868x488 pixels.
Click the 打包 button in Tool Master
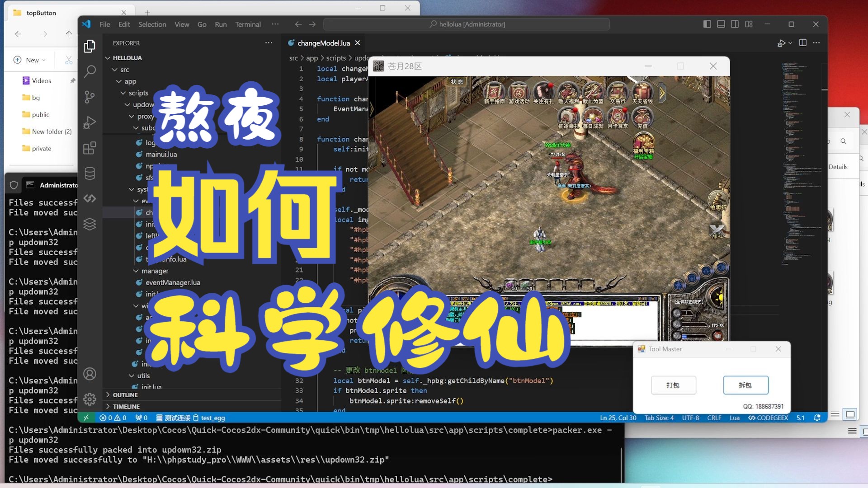tap(673, 385)
